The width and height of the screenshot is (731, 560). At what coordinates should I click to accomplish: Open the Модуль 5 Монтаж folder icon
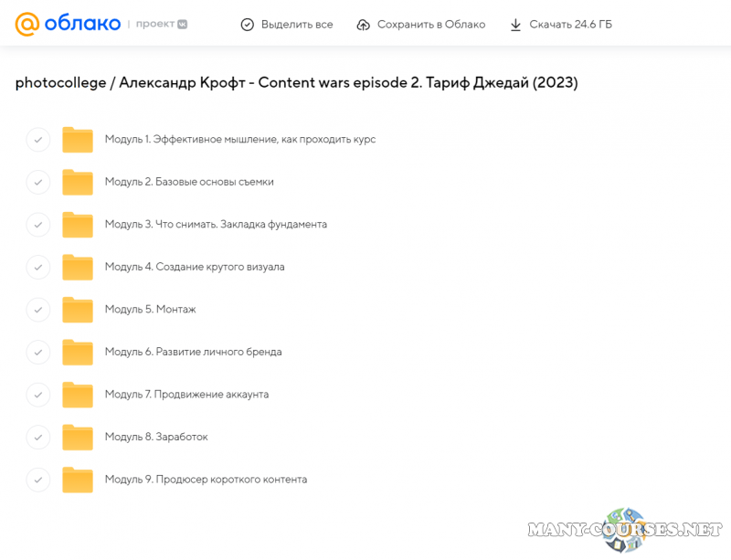(x=78, y=310)
